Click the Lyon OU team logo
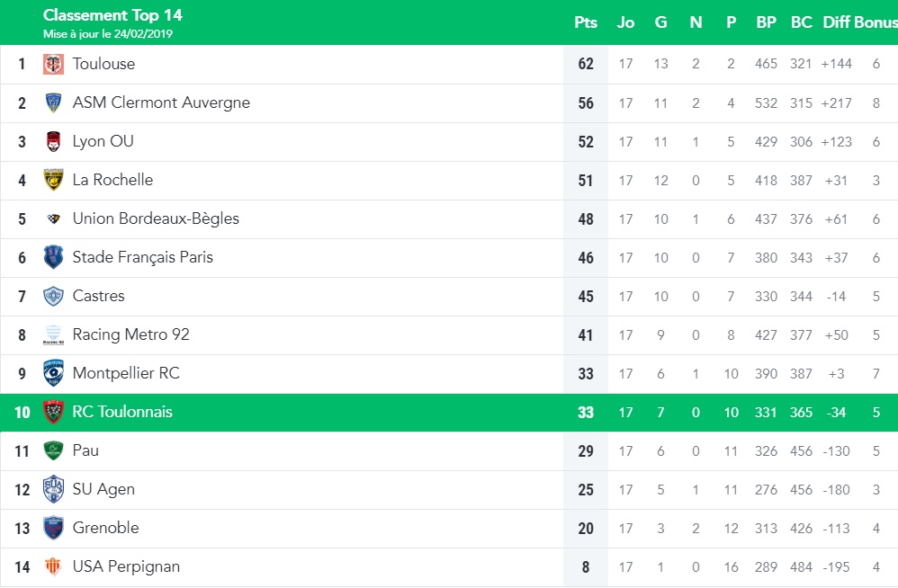 [x=53, y=141]
